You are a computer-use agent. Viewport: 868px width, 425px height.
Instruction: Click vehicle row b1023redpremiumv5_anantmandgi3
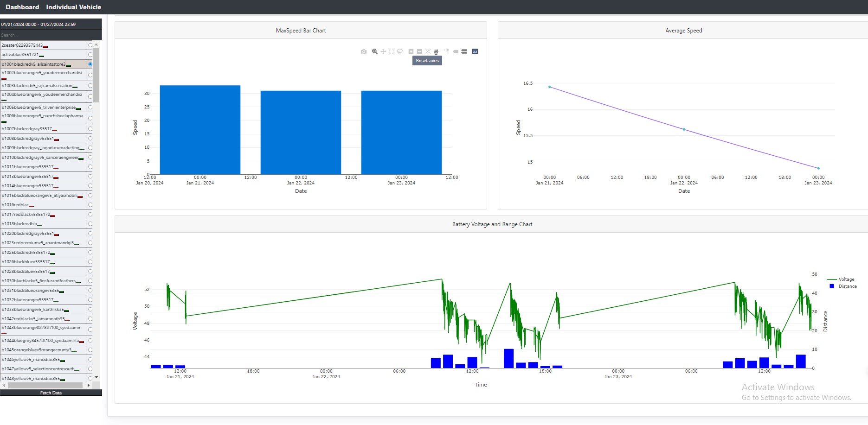(x=43, y=243)
